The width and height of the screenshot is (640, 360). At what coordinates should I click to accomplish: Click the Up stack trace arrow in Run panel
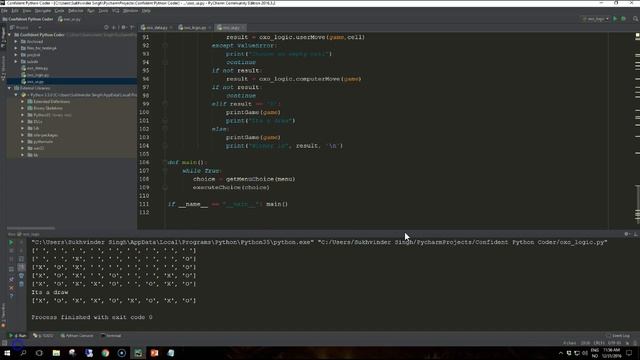coord(21,242)
